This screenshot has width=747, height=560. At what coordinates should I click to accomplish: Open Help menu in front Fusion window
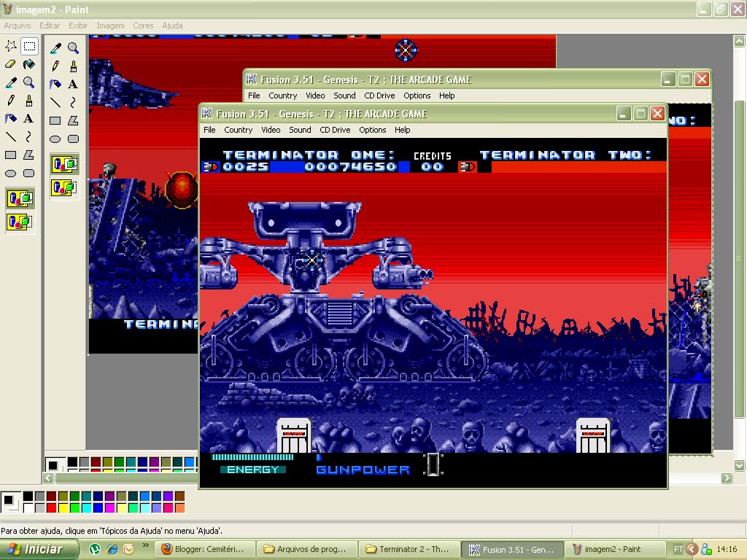coord(402,130)
